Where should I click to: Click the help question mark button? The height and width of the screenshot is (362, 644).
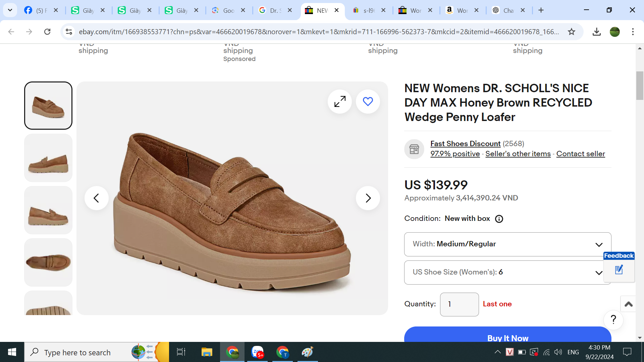613,320
